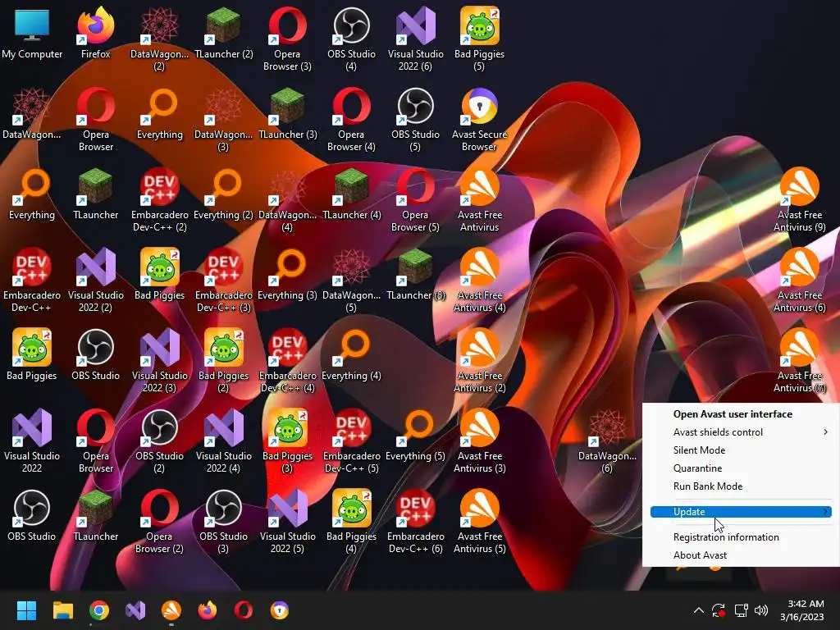Select Embarcadero Dev-C++ (6) icon
The width and height of the screenshot is (840, 630).
415,523
